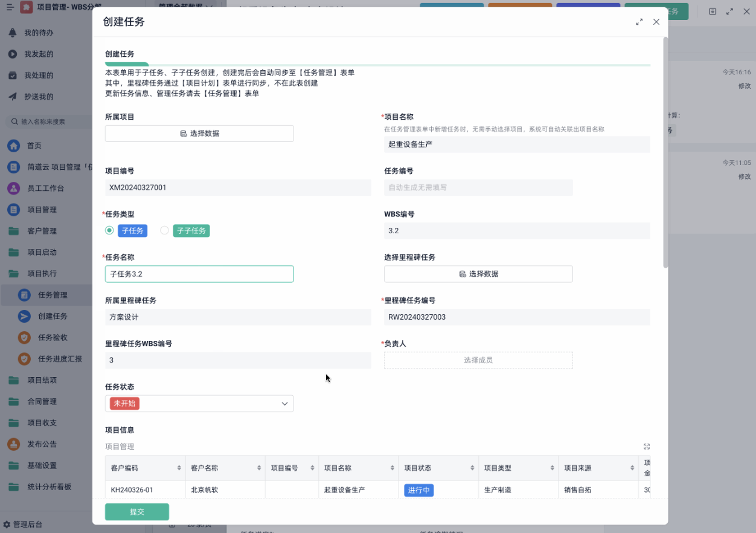Image resolution: width=756 pixels, height=533 pixels.
Task: Open the 任务状态 dropdown
Action: (199, 404)
